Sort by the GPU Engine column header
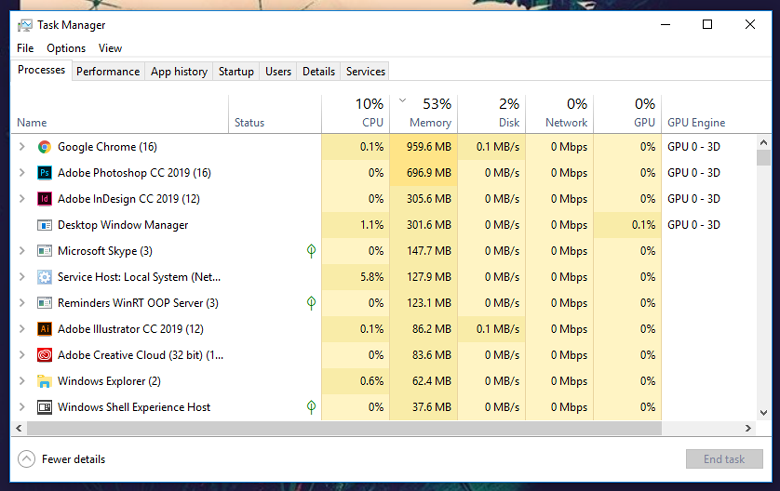Image resolution: width=780 pixels, height=491 pixels. pyautogui.click(x=709, y=114)
